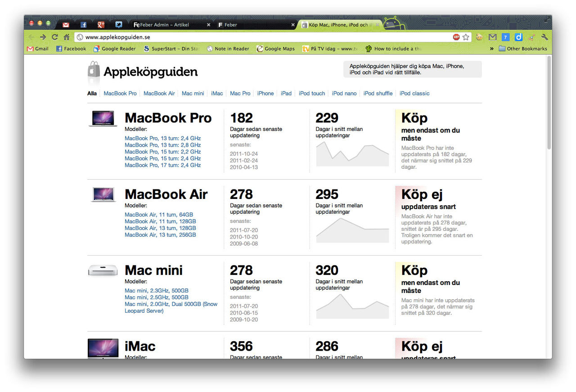The width and height of the screenshot is (576, 392).
Task: Open MacBook Pro, 13 tum: 2,8 GHz
Action: pyautogui.click(x=163, y=145)
